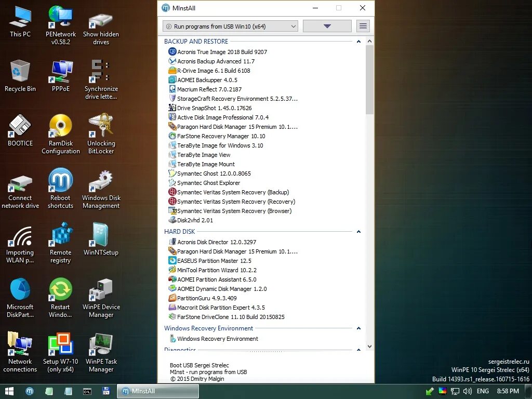Select Macrorit Disk Partition Expert 4.3.5
The height and width of the screenshot is (399, 532).
pyautogui.click(x=217, y=308)
